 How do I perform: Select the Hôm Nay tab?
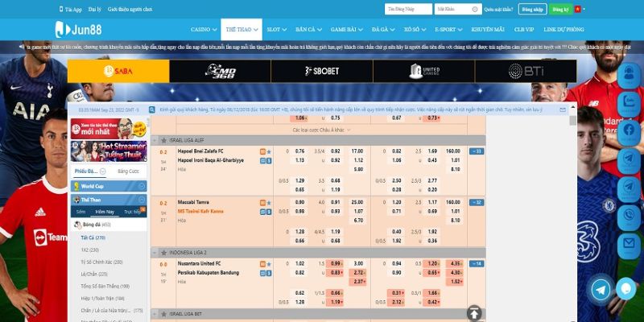tap(105, 212)
